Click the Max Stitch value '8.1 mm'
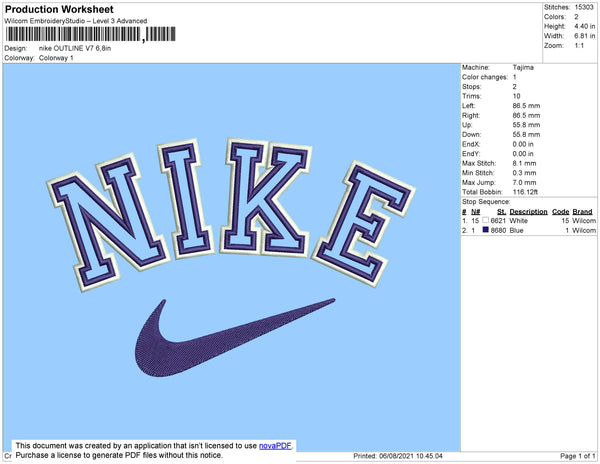Screen dimensions: 600x464 [x=524, y=163]
